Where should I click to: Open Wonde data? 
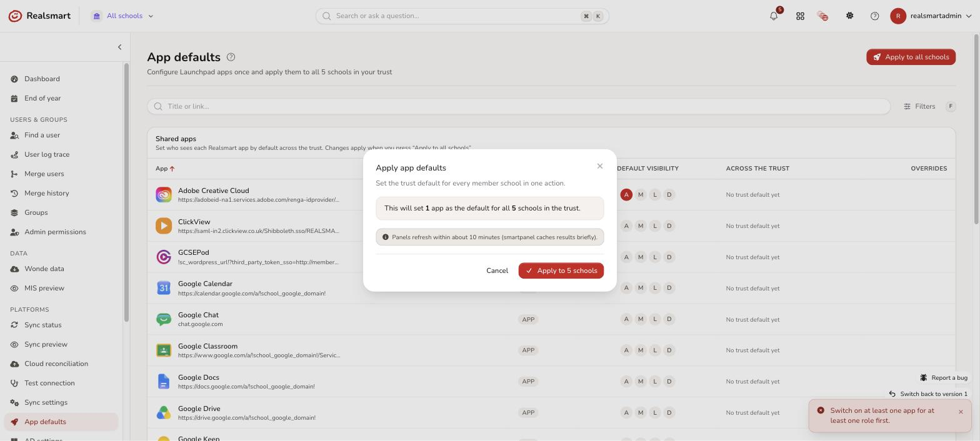pyautogui.click(x=61, y=269)
